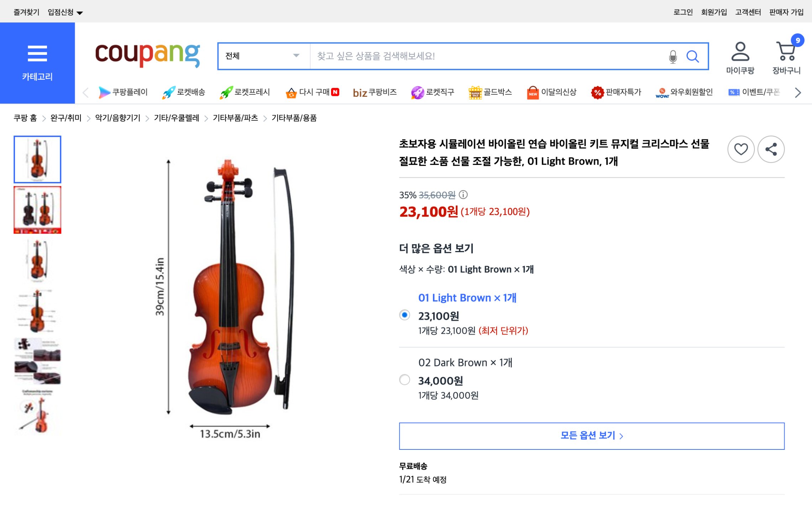Select the Rocket Delivery (로켓배송) icon
Viewport: 812px width, 505px height.
point(168,92)
